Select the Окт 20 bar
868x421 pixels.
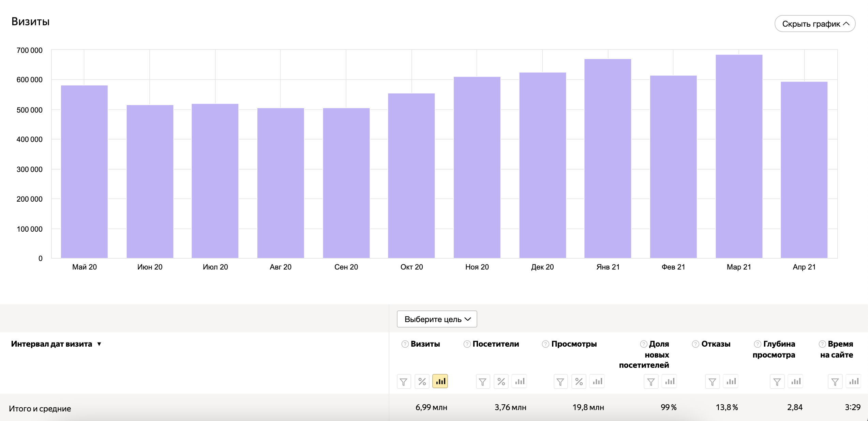pos(411,176)
